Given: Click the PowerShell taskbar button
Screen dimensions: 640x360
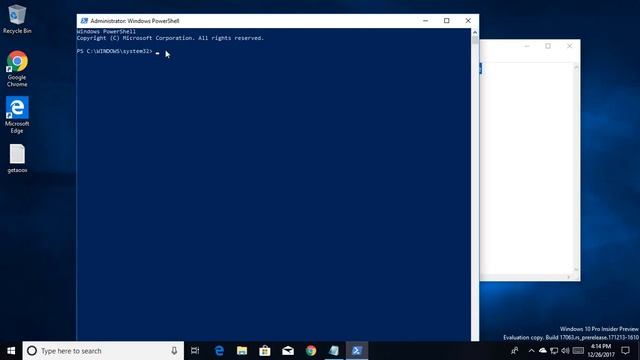Looking at the screenshot, I should 357,351.
